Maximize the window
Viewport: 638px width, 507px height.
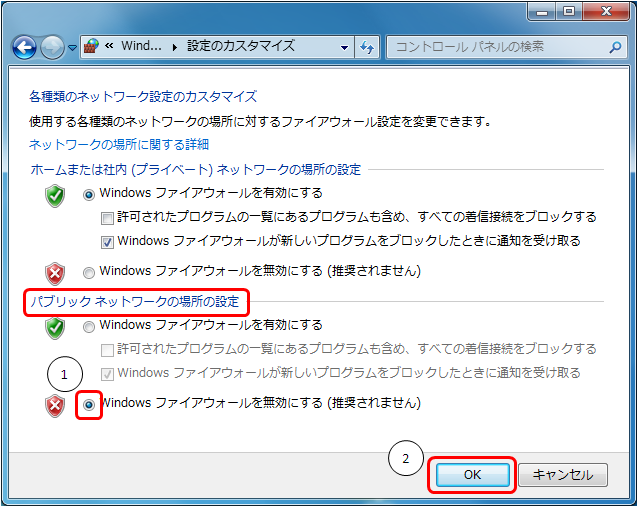point(569,11)
